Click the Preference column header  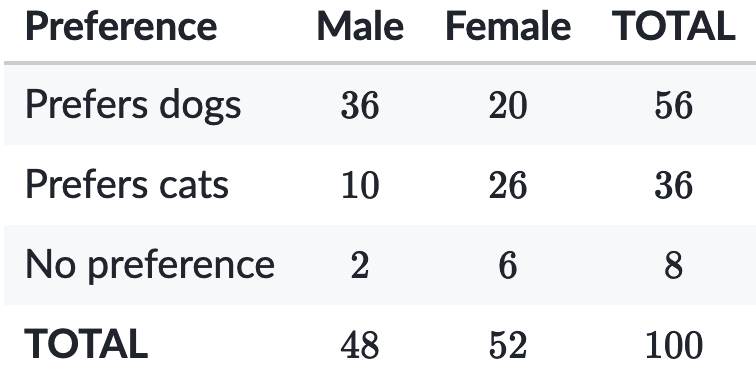(x=121, y=27)
